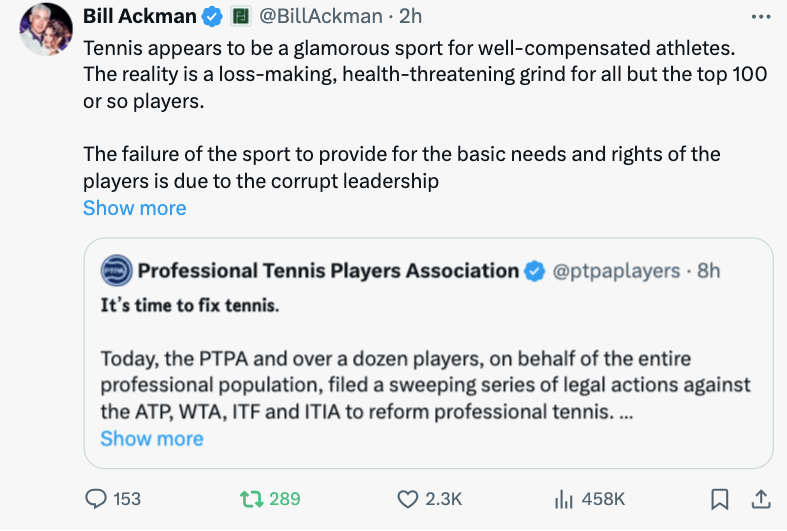Expand quoted PTPA tweet with Show more
The image size is (787, 531).
[x=151, y=439]
